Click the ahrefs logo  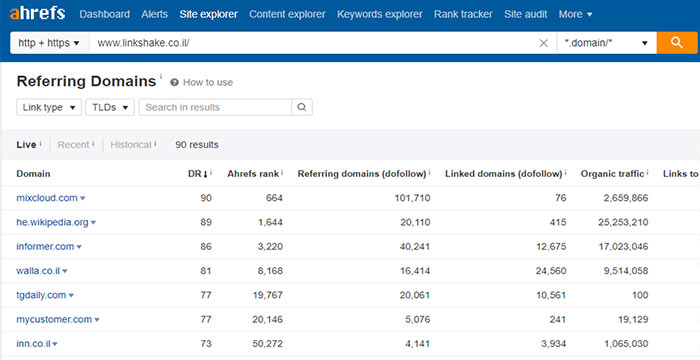(x=38, y=13)
